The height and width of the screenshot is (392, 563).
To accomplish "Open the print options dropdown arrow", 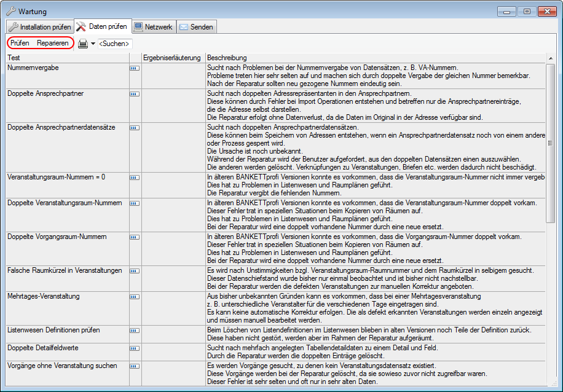I will pos(93,44).
